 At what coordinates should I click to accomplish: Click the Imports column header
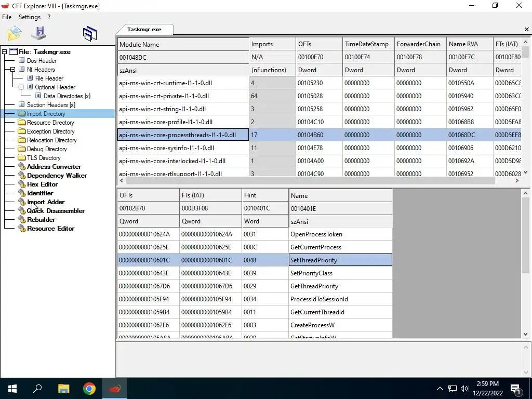coord(272,45)
